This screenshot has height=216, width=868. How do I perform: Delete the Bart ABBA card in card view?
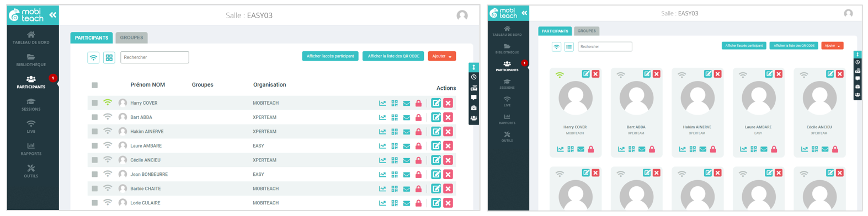(657, 74)
